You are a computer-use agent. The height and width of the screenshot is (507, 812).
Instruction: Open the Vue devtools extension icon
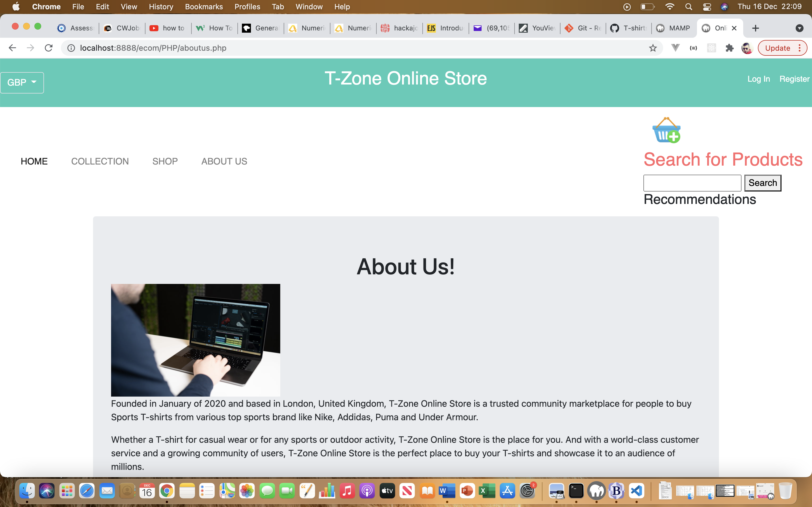tap(675, 48)
